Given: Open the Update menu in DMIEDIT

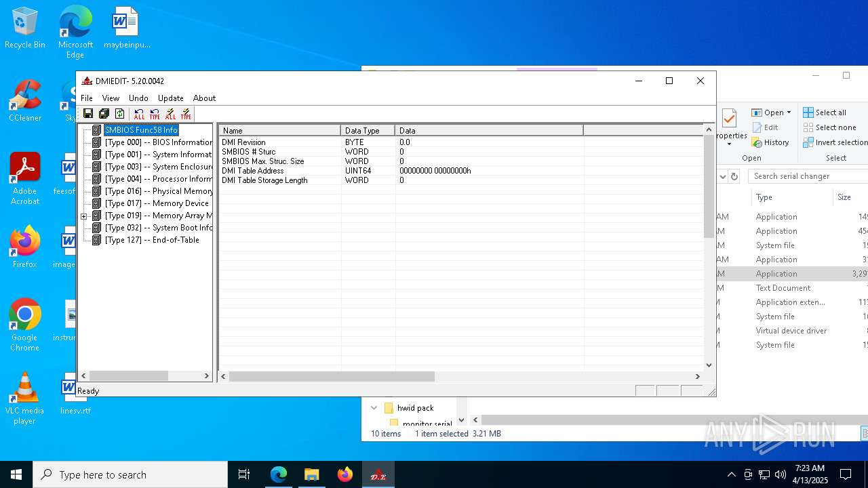Looking at the screenshot, I should (171, 98).
